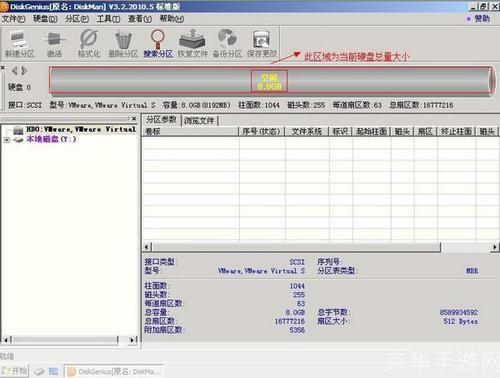Expand the 本地磁盘 (Y:) tree node

point(7,140)
